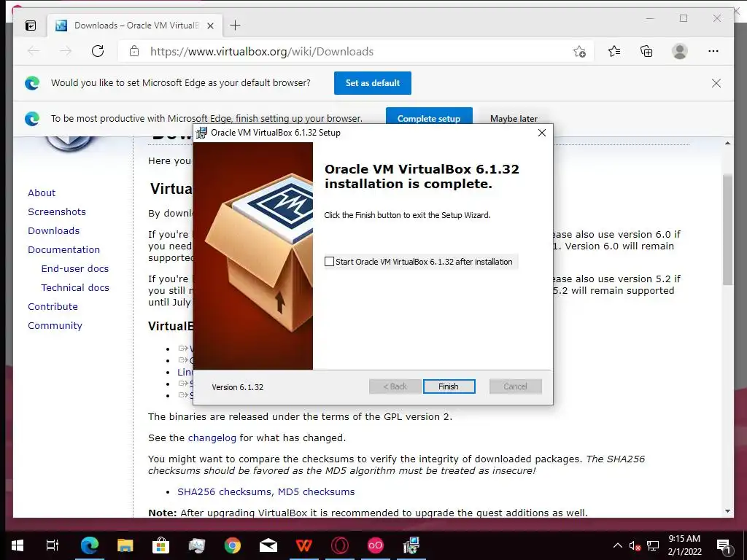Open Microsoft Edge from taskbar
The width and height of the screenshot is (747, 560).
coord(90,545)
